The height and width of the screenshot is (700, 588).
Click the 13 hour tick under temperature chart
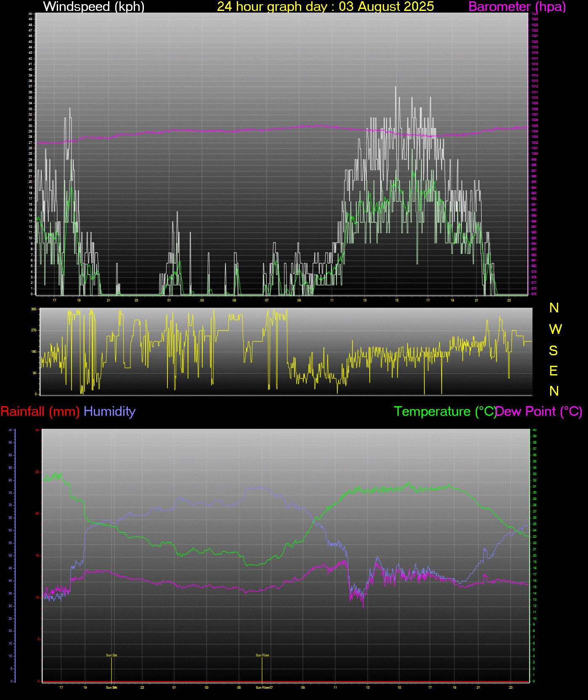tap(368, 687)
